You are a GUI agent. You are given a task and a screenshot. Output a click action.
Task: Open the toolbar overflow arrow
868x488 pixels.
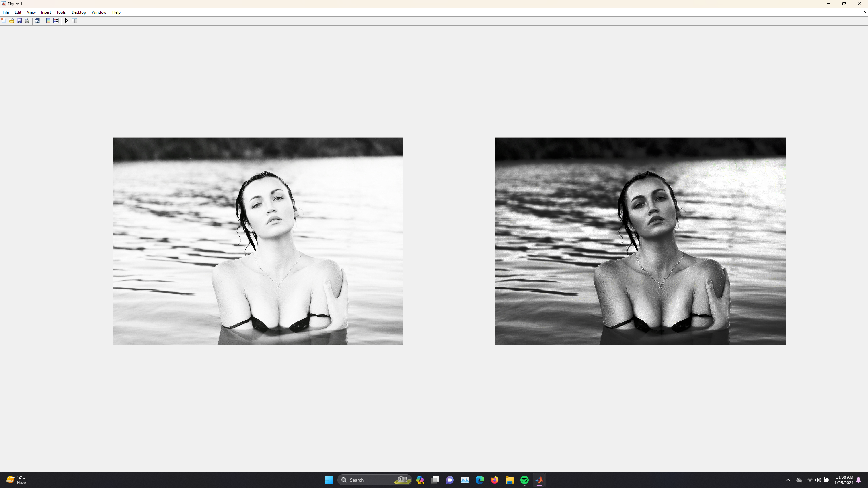point(865,12)
